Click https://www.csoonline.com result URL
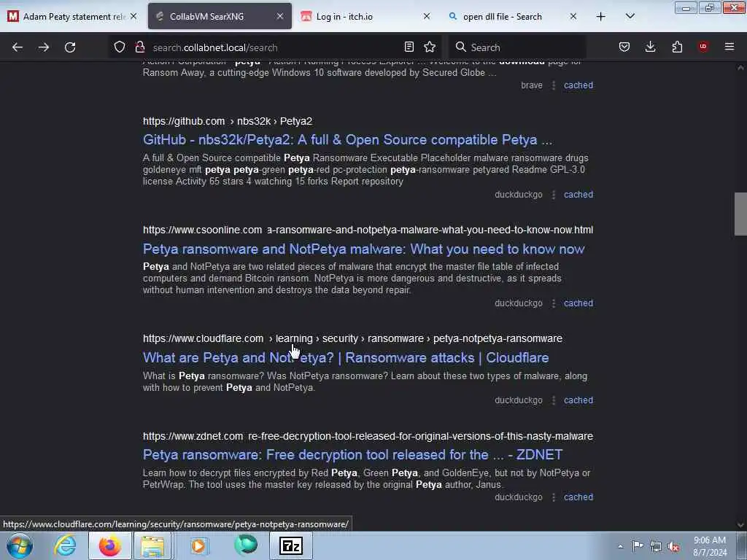Screen dimensions: 747x560 pyautogui.click(x=203, y=230)
